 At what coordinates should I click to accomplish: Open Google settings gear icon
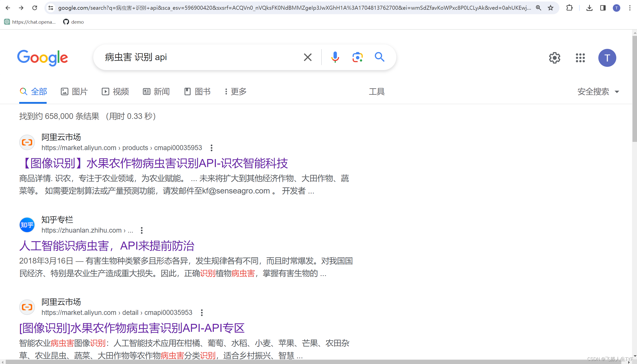coord(554,58)
